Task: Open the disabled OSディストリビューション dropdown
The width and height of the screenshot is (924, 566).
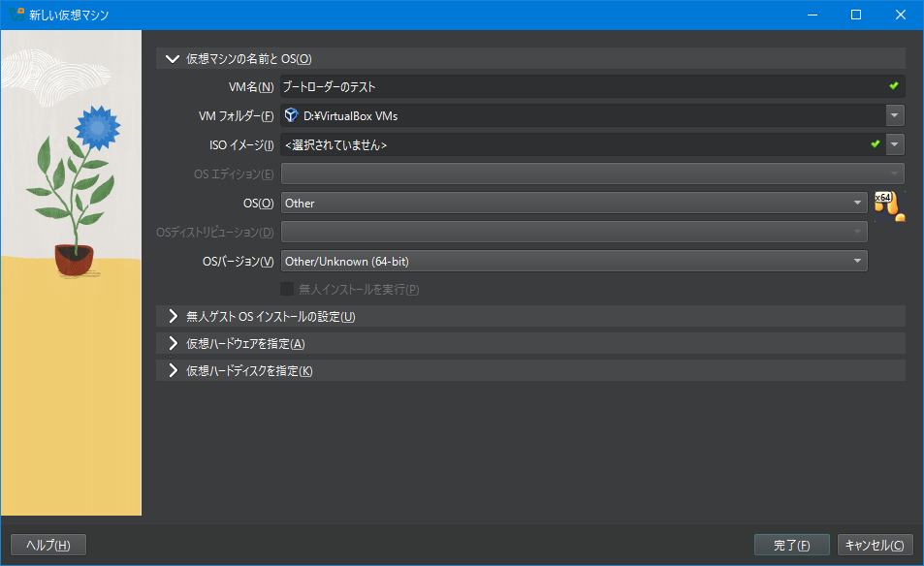Action: (574, 232)
